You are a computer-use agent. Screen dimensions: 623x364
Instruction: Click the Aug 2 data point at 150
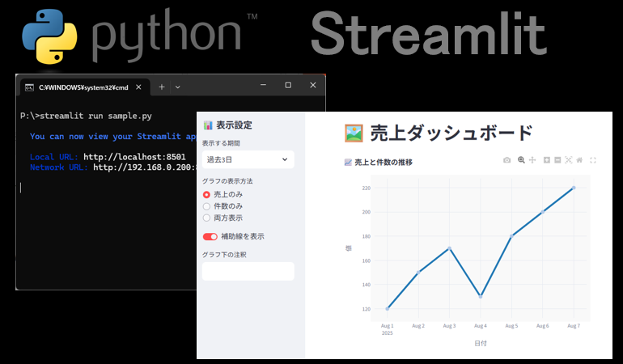418,273
